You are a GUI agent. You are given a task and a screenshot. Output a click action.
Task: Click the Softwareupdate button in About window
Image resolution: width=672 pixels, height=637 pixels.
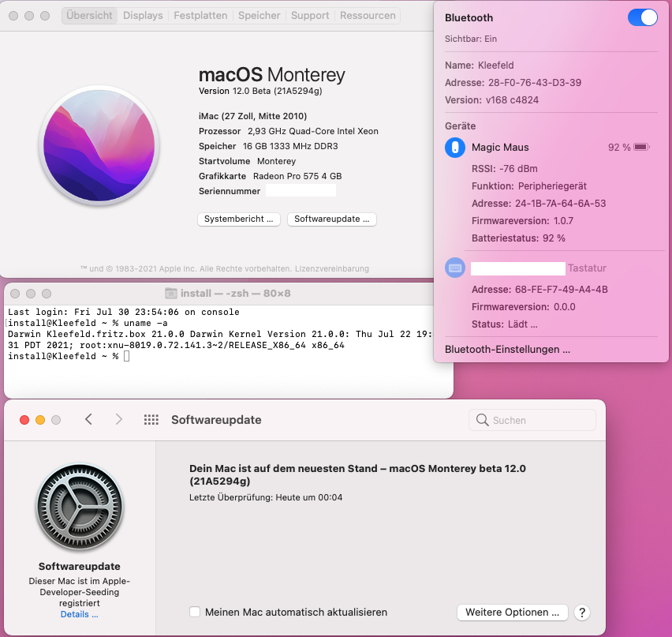[332, 219]
